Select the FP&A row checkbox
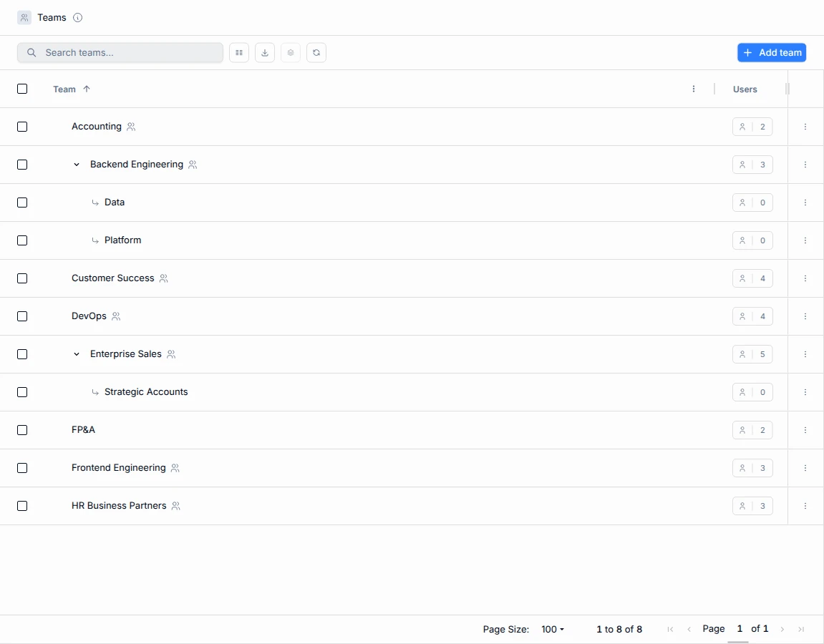This screenshot has width=824, height=644. (x=22, y=429)
